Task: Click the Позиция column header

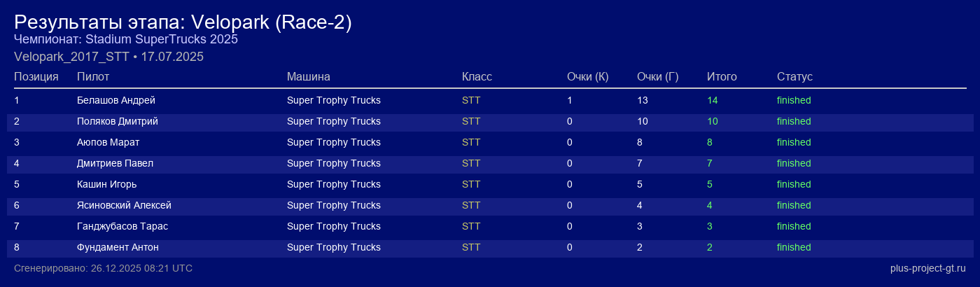Action: [36, 76]
